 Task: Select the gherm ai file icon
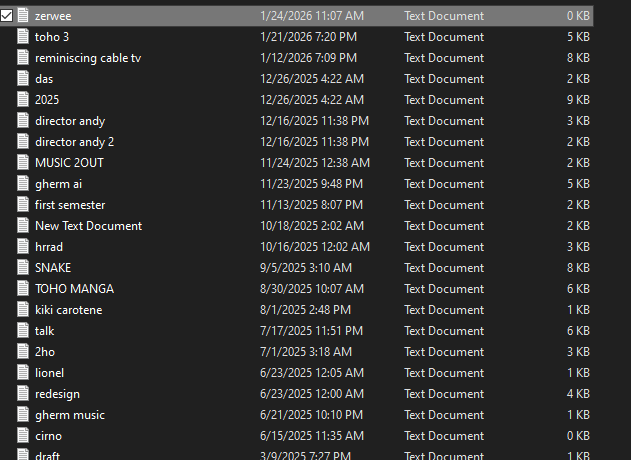[x=24, y=184]
